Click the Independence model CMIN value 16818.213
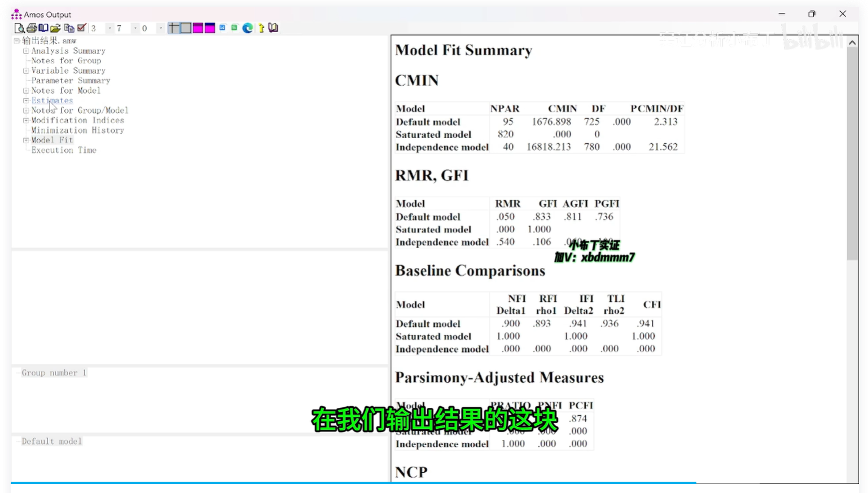868x493 pixels. click(549, 147)
